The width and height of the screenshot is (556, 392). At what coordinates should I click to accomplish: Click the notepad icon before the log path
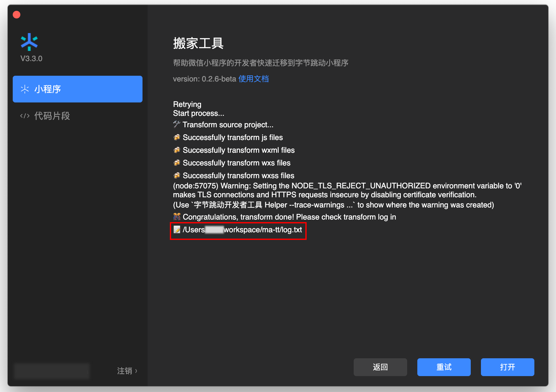(x=177, y=229)
